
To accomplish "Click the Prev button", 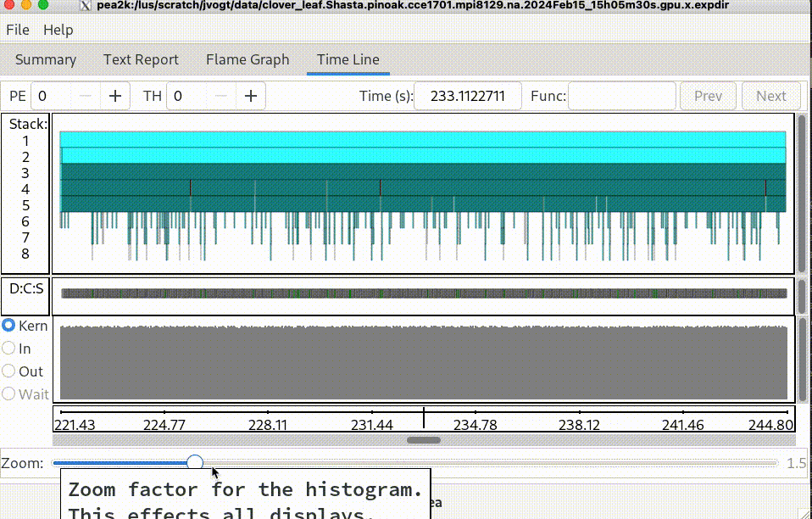I will tap(708, 96).
